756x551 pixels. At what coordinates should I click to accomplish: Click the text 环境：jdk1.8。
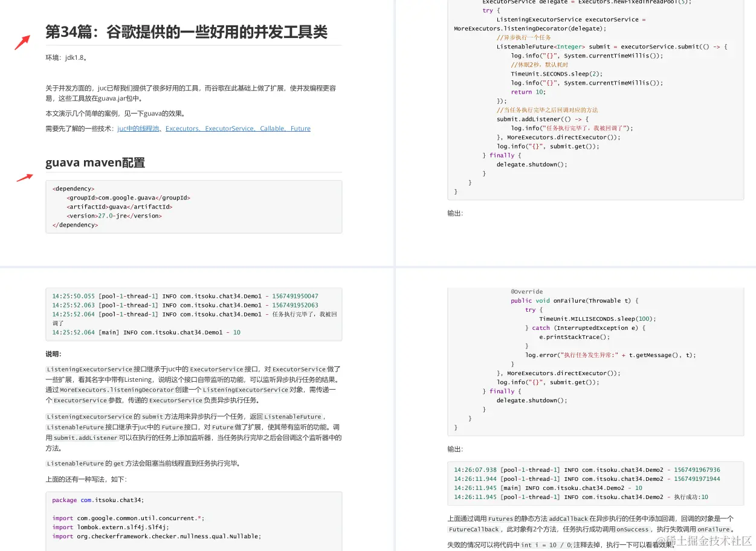pyautogui.click(x=66, y=58)
